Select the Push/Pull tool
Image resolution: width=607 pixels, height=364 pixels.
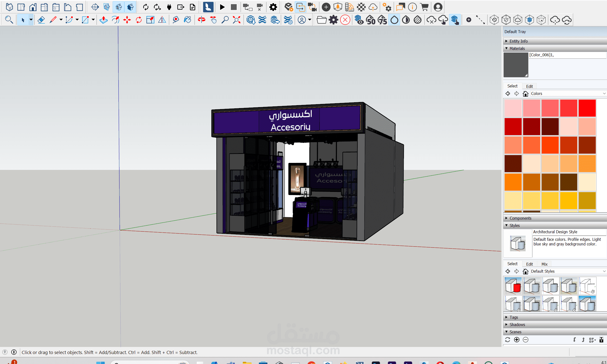pos(103,20)
